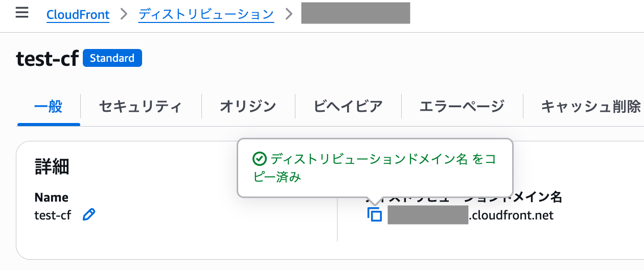
Task: Open the オリジン tab
Action: 248,107
